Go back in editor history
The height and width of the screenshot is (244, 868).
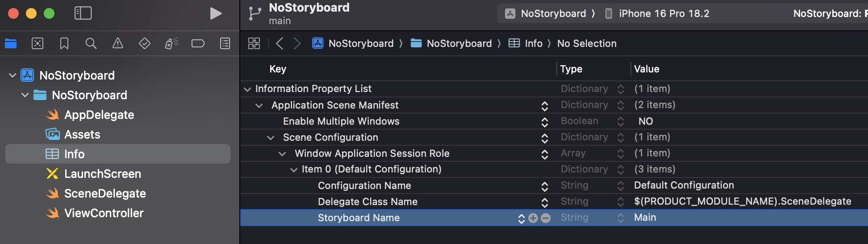click(280, 43)
